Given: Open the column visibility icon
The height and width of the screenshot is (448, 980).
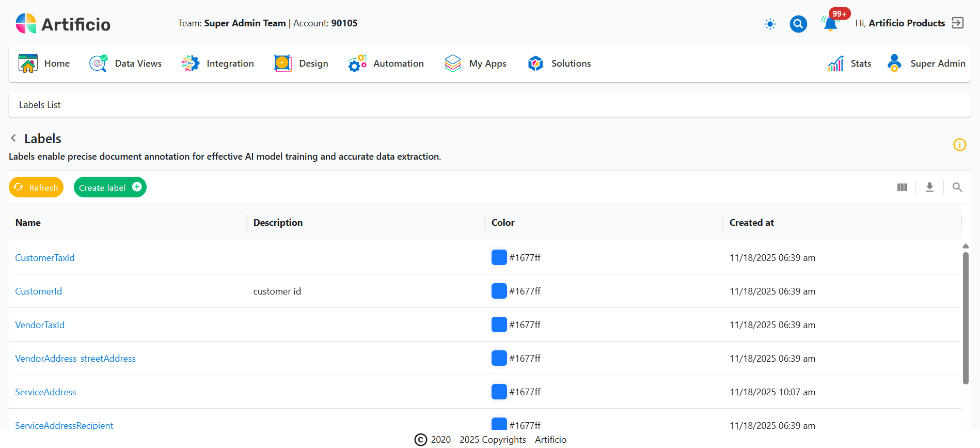Looking at the screenshot, I should tap(902, 188).
